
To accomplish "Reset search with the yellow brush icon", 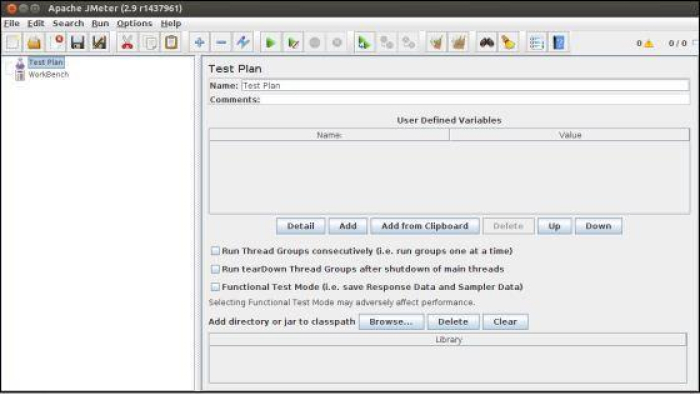I will tap(508, 42).
